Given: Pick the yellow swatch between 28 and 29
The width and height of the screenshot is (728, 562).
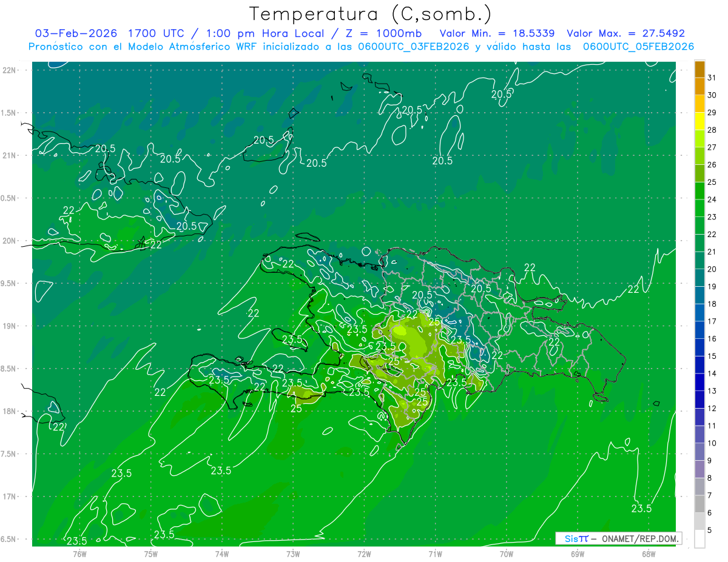Looking at the screenshot, I should tap(699, 121).
